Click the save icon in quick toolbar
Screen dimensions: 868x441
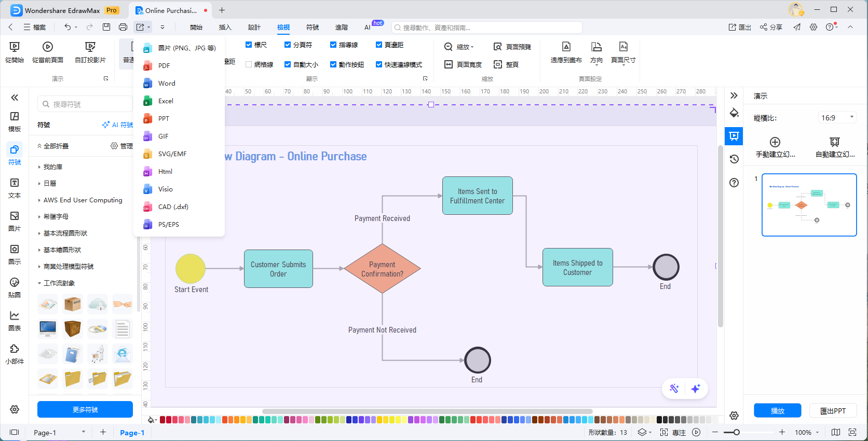[x=106, y=27]
